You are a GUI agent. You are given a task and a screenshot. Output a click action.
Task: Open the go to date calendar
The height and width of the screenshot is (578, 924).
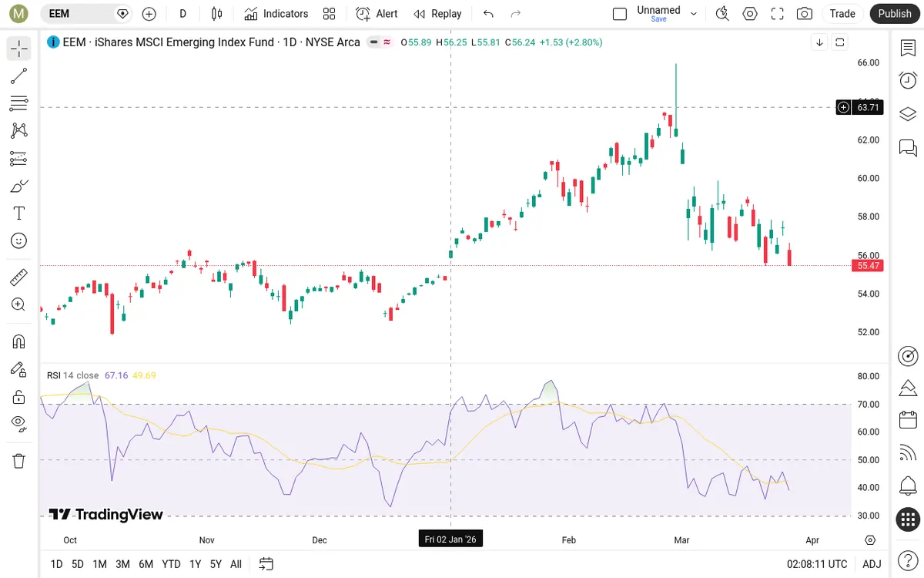[266, 564]
